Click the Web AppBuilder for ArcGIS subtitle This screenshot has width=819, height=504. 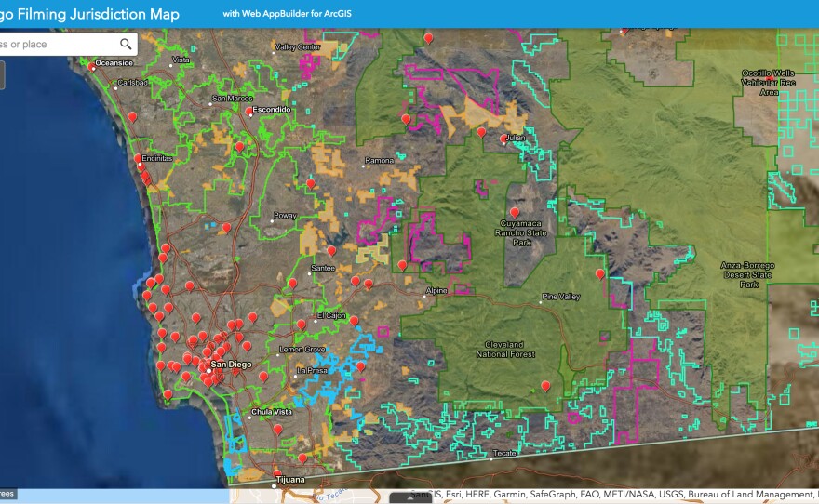(287, 14)
